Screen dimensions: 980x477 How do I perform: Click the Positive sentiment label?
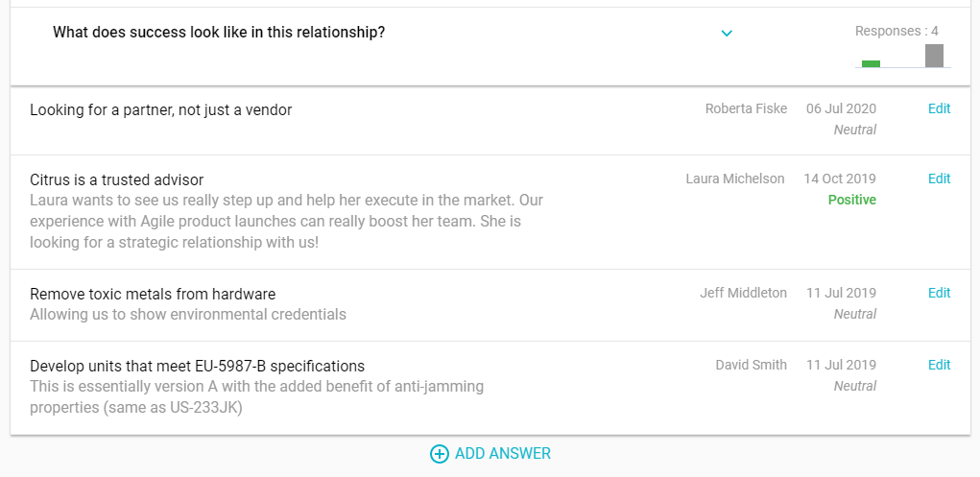(x=851, y=200)
